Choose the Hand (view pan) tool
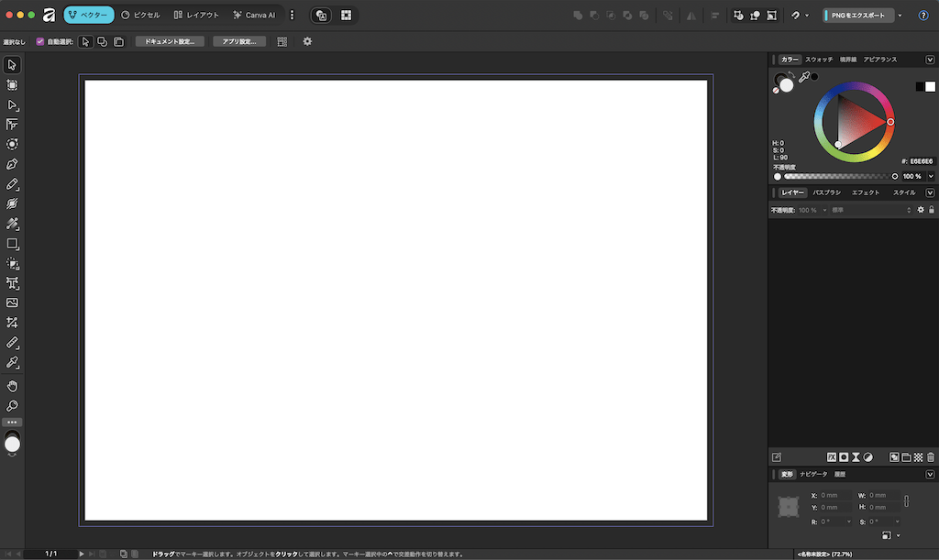 [x=12, y=386]
